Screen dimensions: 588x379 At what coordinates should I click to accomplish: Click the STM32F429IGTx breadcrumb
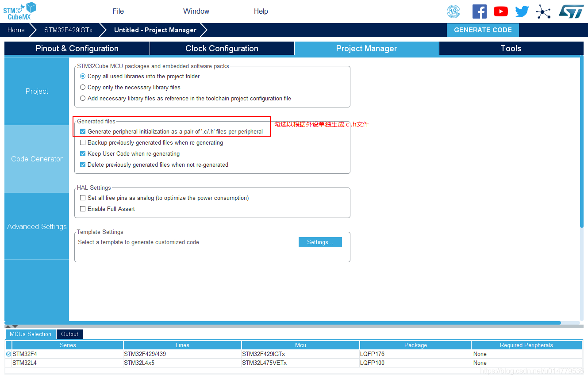point(69,30)
